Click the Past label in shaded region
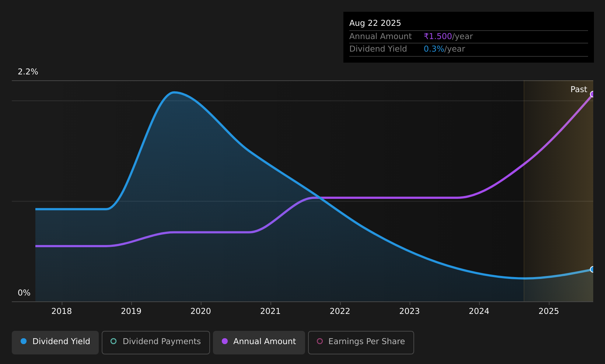The width and height of the screenshot is (605, 364). [x=578, y=90]
